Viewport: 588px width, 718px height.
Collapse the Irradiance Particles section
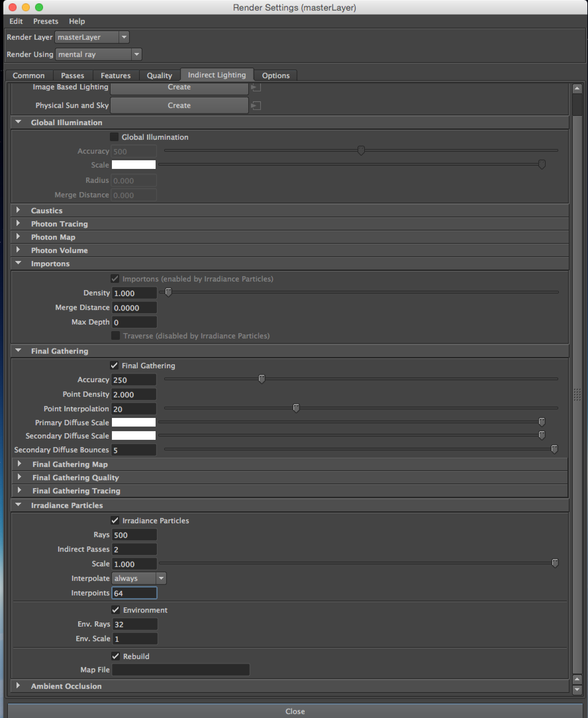18,505
